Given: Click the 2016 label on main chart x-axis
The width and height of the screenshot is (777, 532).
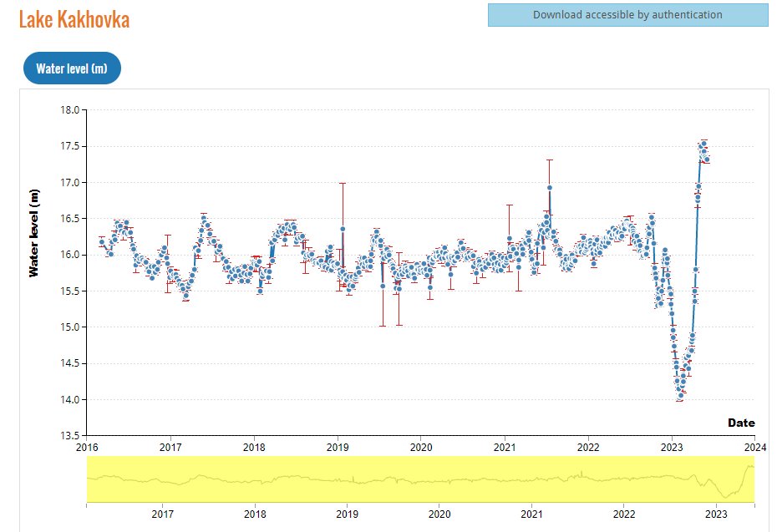Looking at the screenshot, I should (87, 447).
